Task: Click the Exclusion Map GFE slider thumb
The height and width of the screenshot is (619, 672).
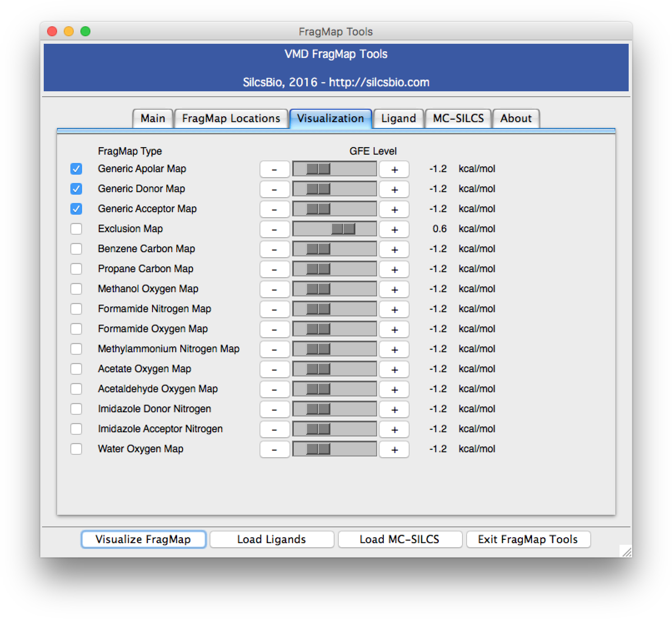Action: pos(343,229)
